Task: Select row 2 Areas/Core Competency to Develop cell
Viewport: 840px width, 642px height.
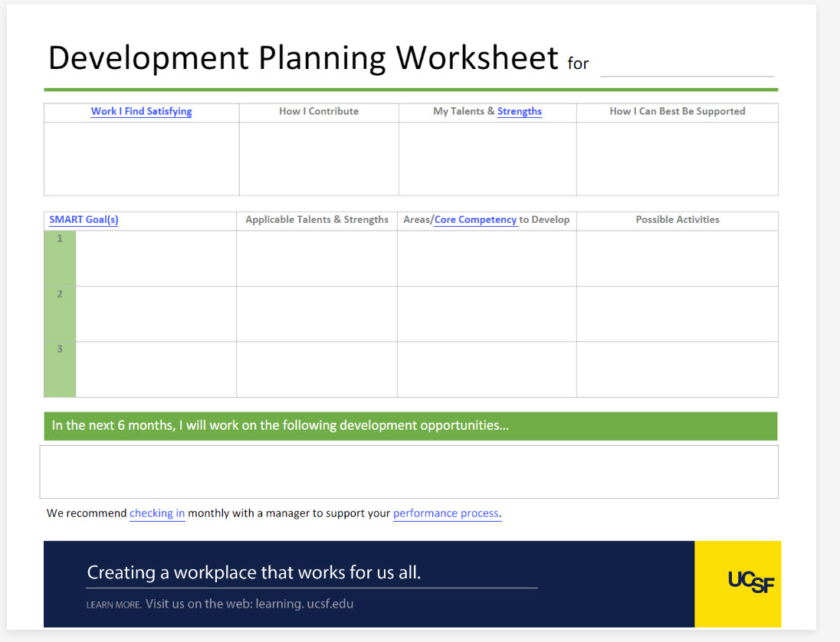Action: pyautogui.click(x=487, y=313)
